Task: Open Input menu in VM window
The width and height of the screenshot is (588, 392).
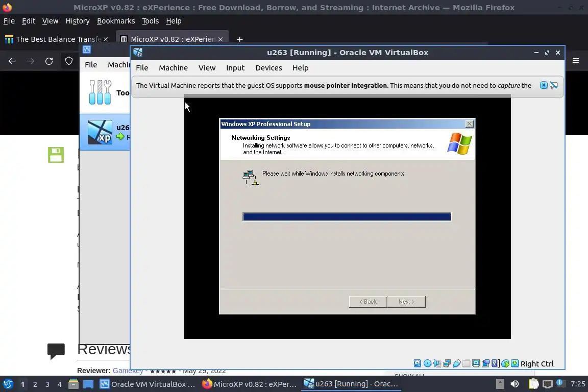Action: pyautogui.click(x=235, y=68)
